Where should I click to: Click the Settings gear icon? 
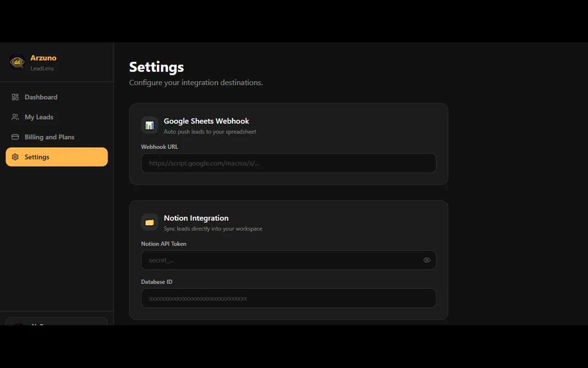pos(15,157)
